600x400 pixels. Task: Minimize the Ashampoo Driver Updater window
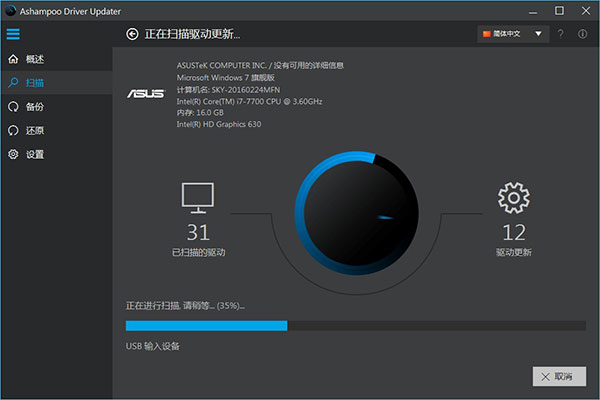533,11
